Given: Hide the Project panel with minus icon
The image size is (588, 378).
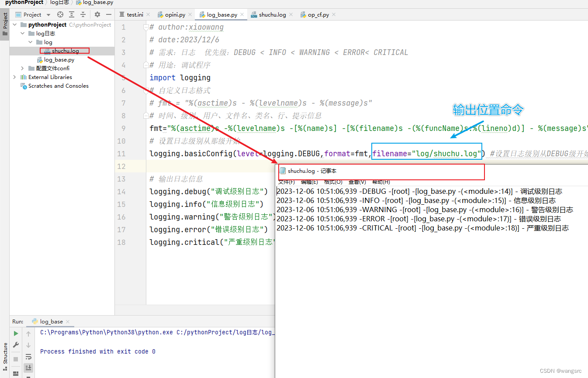Looking at the screenshot, I should (x=109, y=14).
